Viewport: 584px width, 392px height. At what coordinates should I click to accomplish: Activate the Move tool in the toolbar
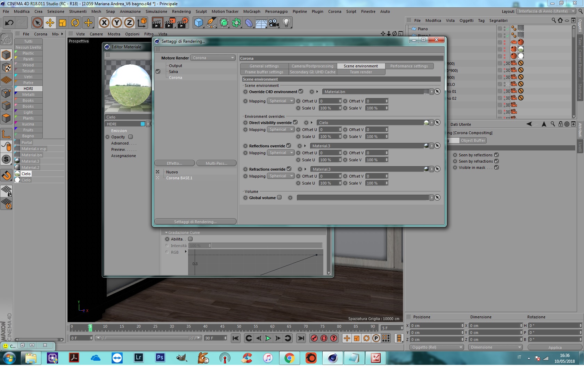(50, 23)
